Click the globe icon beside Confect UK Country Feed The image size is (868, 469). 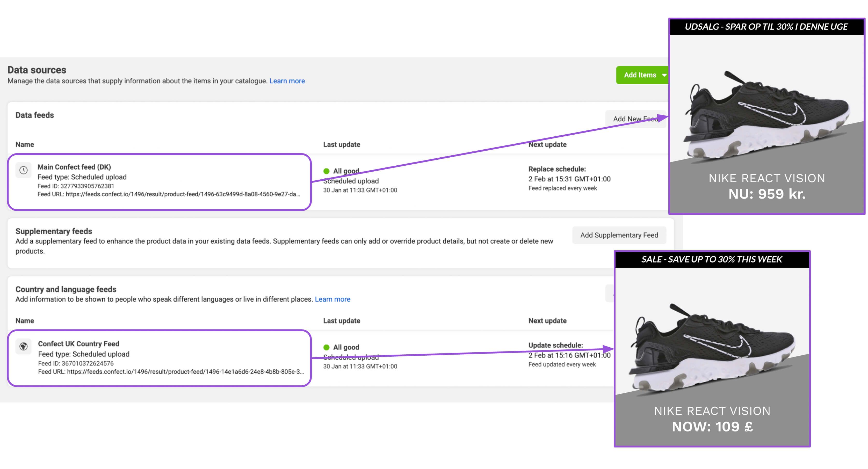[x=23, y=347]
